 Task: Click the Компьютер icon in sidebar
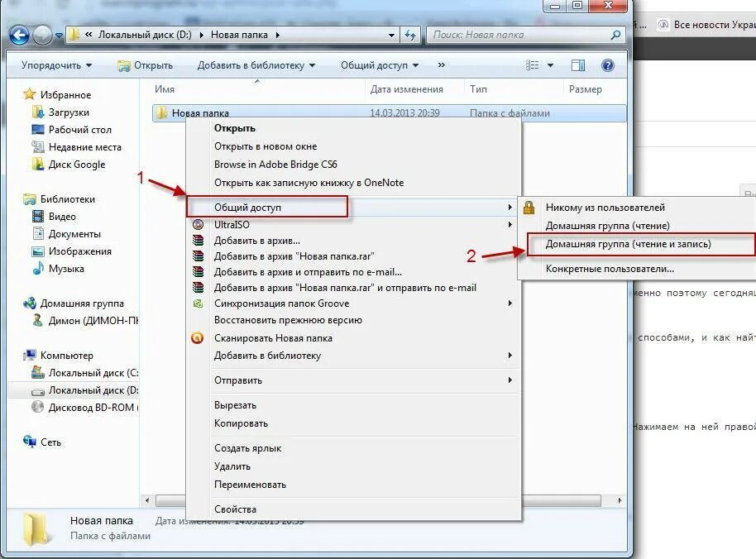tap(30, 355)
